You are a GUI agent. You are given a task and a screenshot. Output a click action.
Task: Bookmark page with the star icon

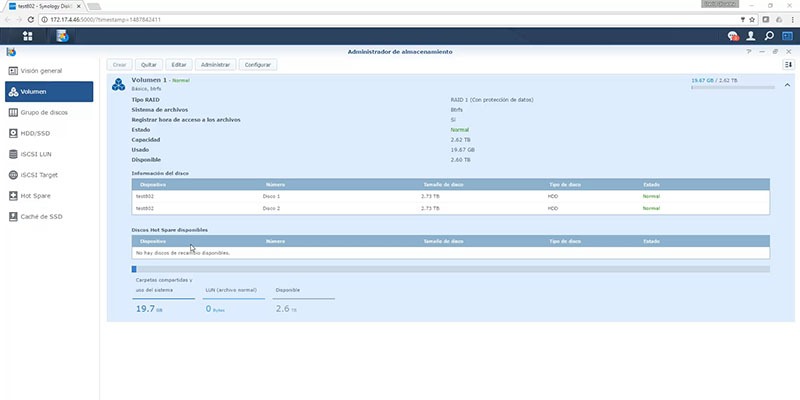coord(752,19)
